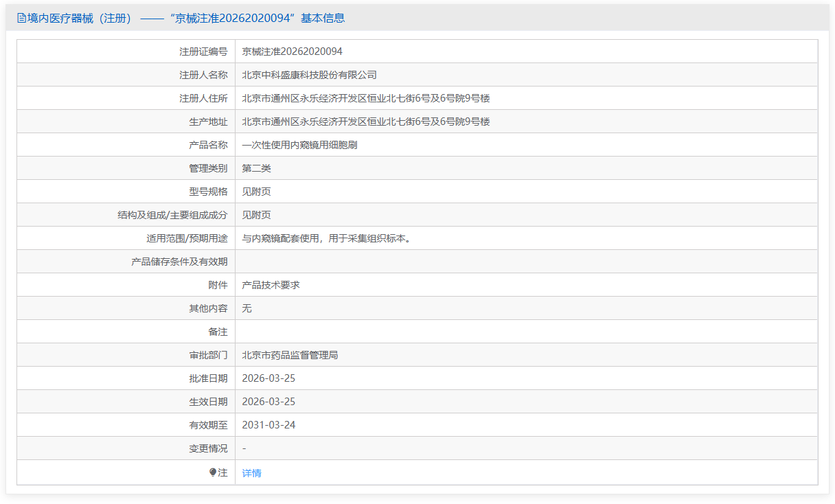
Task: Click the bulb icon next to 注
Action: point(213,472)
